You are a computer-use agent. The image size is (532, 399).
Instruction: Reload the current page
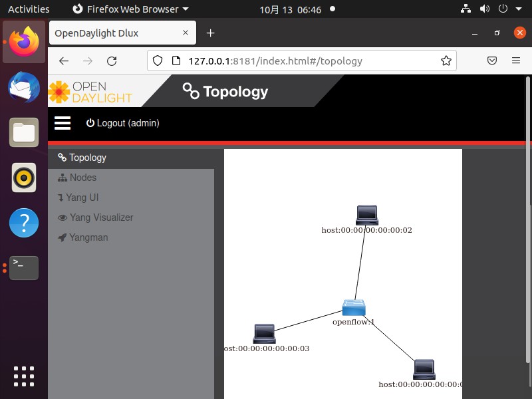[112, 61]
